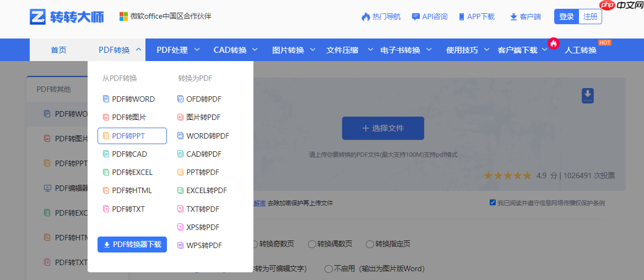The image size is (644, 280).
Task: Open the 图片转换 navigation label
Action: (x=288, y=50)
